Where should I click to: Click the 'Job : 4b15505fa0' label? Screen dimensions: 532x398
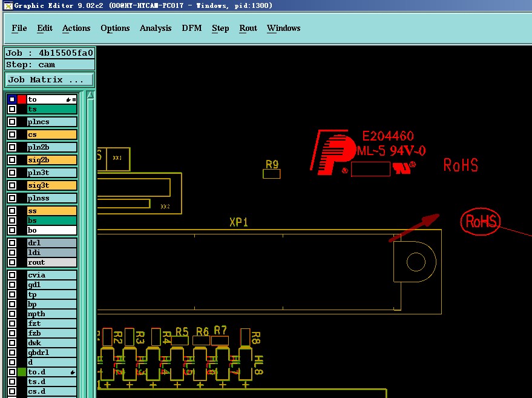point(50,53)
